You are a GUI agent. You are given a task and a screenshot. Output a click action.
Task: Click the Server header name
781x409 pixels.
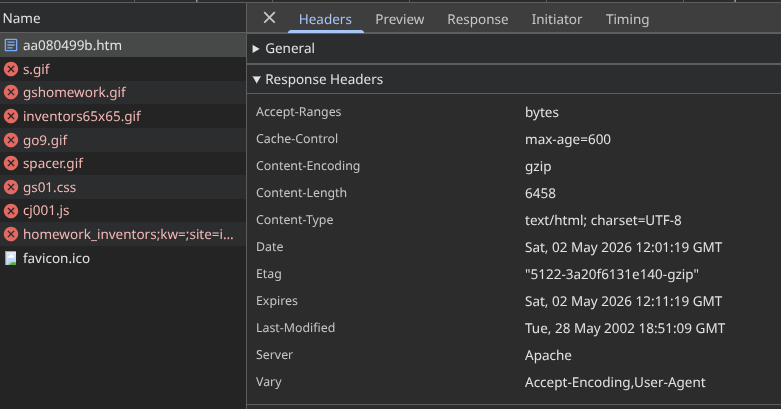(x=274, y=355)
